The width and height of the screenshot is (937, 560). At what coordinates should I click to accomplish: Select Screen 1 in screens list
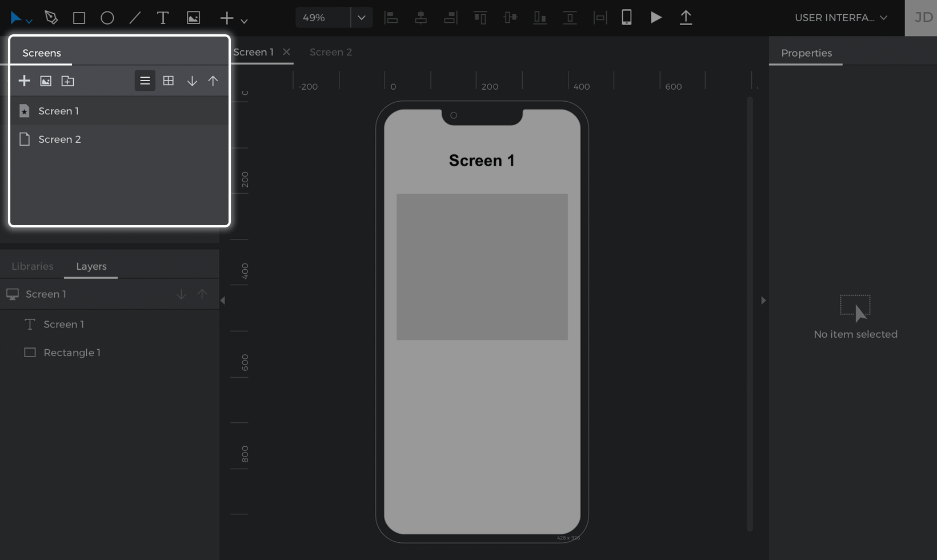119,111
